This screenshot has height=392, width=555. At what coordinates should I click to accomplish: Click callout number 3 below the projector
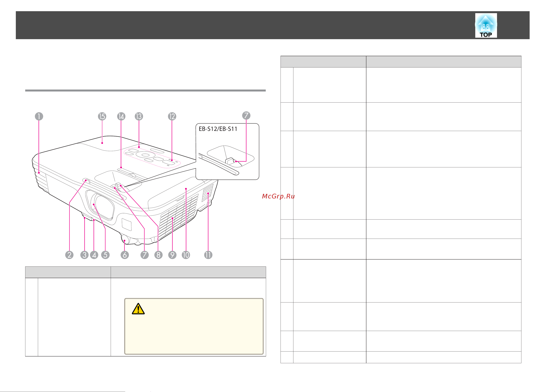84,255
